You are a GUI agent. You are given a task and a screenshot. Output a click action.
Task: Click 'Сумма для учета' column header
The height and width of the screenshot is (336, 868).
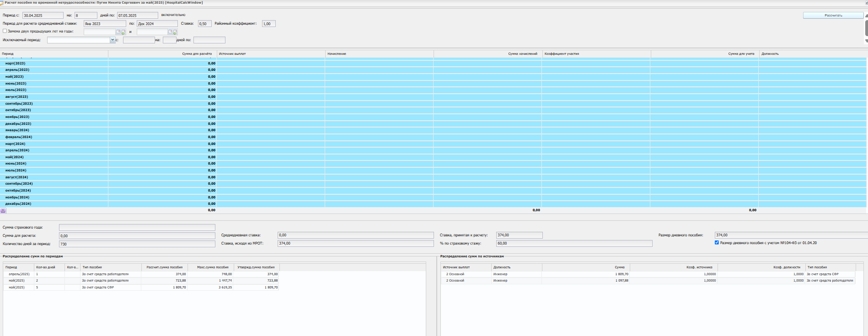pyautogui.click(x=705, y=54)
